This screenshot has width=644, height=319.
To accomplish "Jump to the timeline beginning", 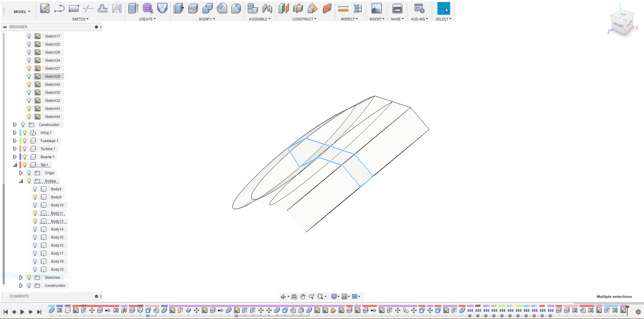I will tap(6, 312).
